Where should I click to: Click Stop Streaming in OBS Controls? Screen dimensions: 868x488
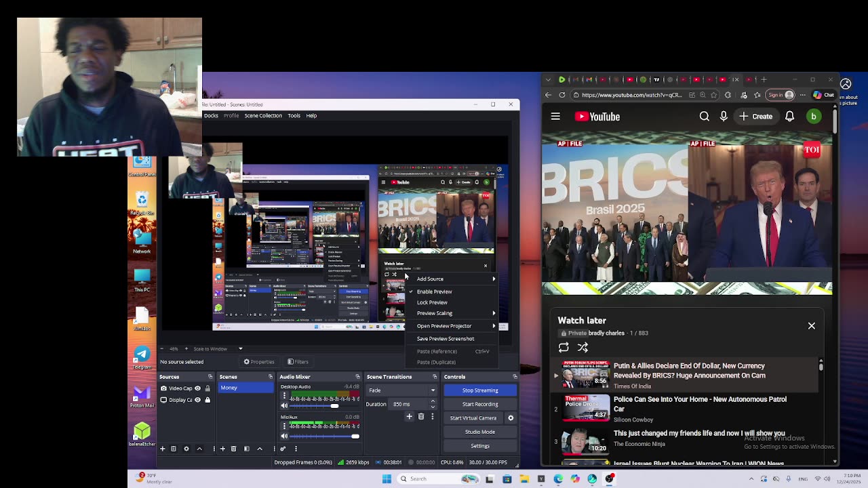coord(480,390)
